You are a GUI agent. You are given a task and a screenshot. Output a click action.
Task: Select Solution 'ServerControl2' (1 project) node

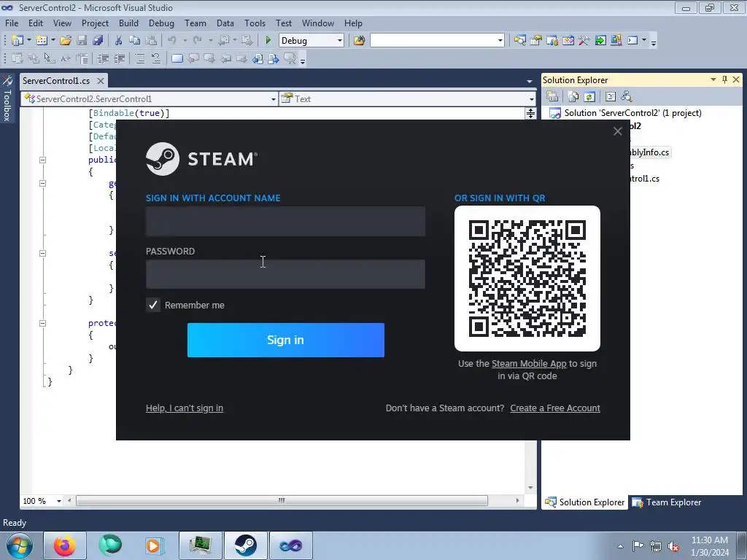[632, 113]
